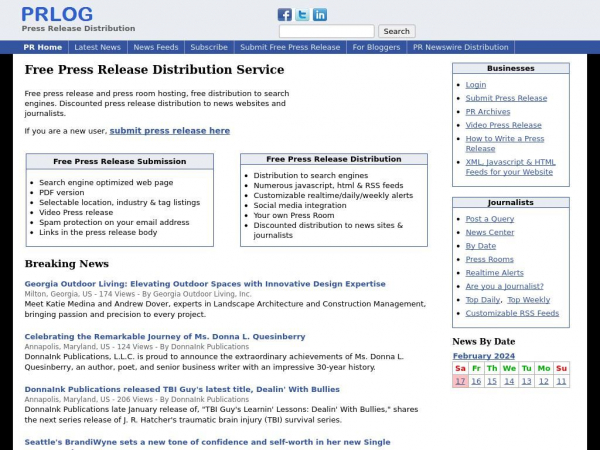Screen dimensions: 600x450
Task: Click 'Distribution to search engines' bullet
Action: tap(310, 176)
